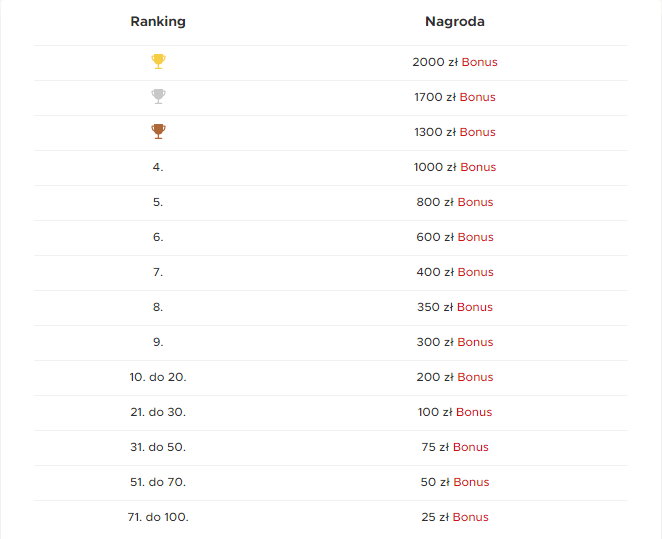Select the Bonus link next to 400 zł
Image resolution: width=662 pixels, height=539 pixels.
coord(475,272)
